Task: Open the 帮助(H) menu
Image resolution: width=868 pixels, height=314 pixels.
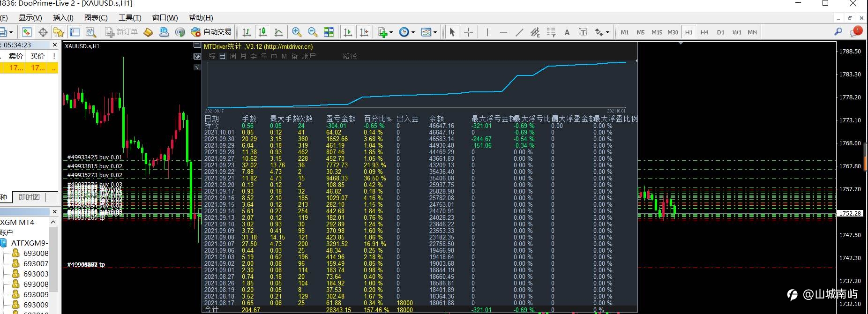Action: coord(201,18)
